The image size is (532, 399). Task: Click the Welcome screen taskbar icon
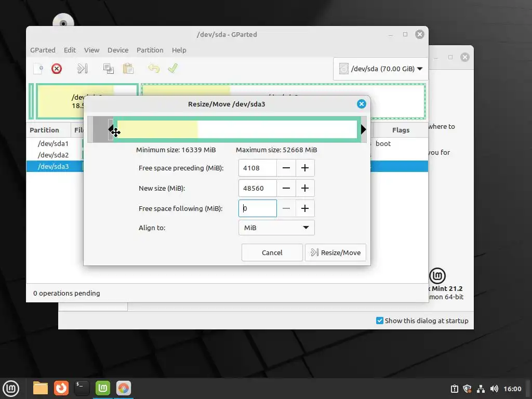[103, 388]
